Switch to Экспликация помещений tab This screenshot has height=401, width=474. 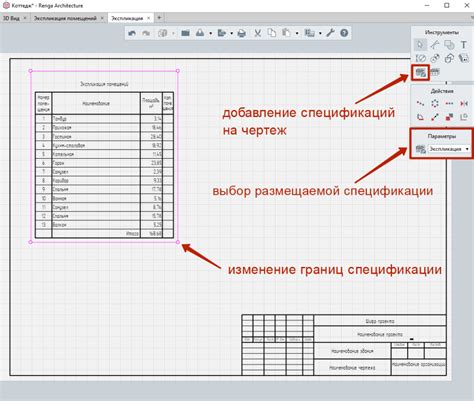65,18
